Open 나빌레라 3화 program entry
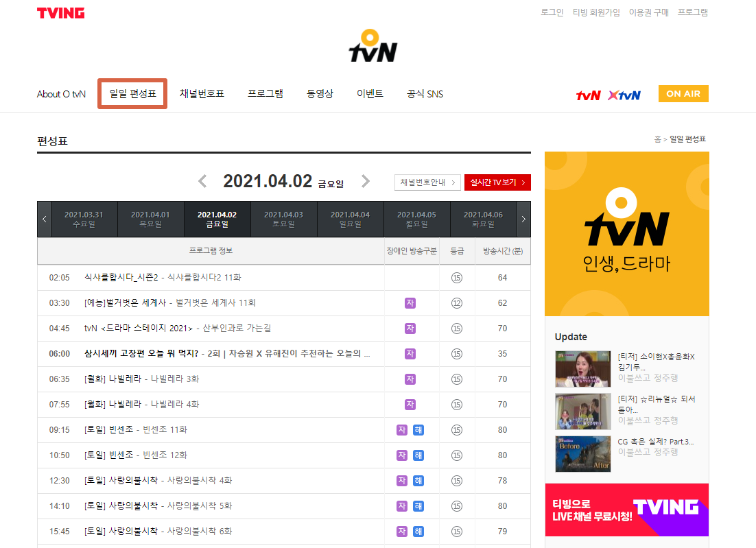 142,379
